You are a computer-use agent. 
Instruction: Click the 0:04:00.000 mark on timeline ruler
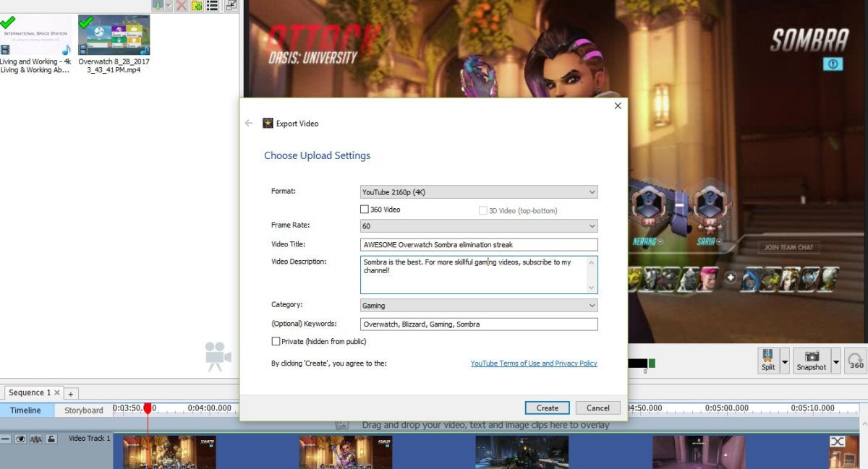click(x=209, y=408)
